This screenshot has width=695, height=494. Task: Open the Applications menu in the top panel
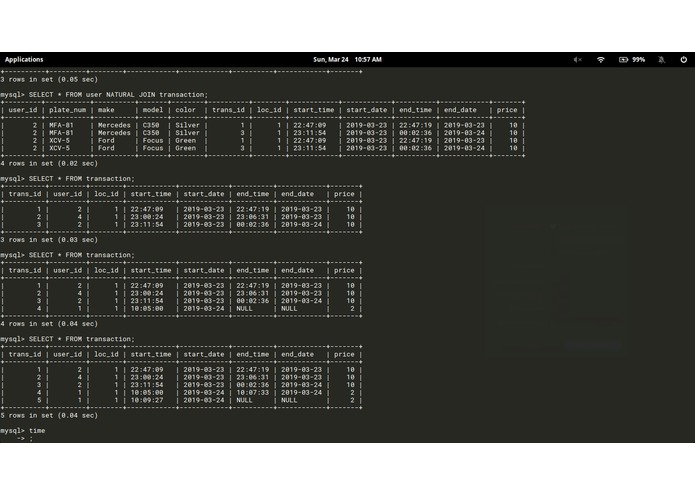pyautogui.click(x=24, y=59)
